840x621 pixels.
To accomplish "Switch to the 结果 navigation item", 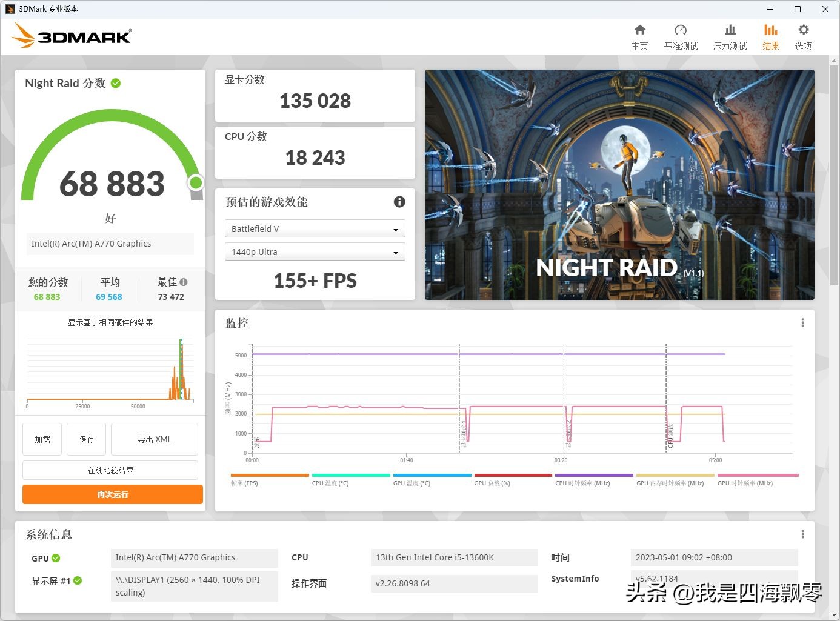I will 771,35.
